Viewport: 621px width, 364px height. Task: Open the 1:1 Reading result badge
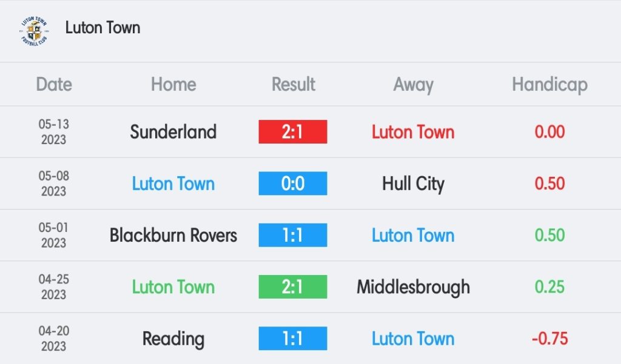[293, 339]
